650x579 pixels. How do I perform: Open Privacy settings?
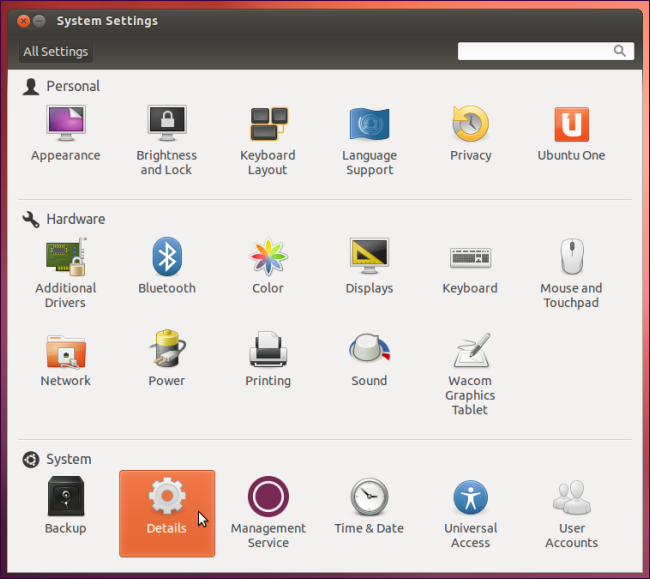[471, 133]
